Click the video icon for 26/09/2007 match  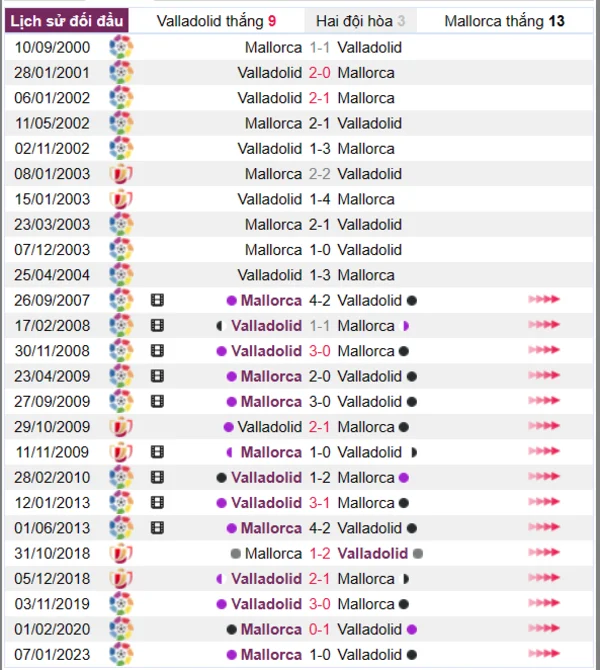pos(157,300)
